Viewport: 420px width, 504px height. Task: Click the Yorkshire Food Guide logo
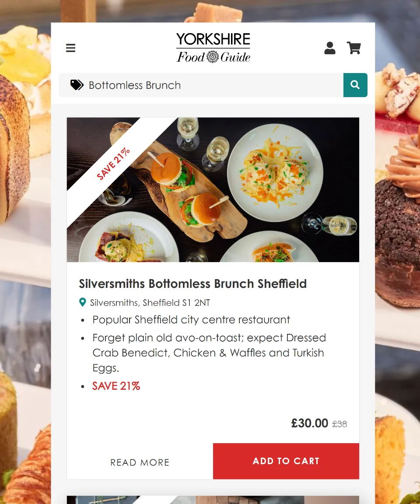213,48
